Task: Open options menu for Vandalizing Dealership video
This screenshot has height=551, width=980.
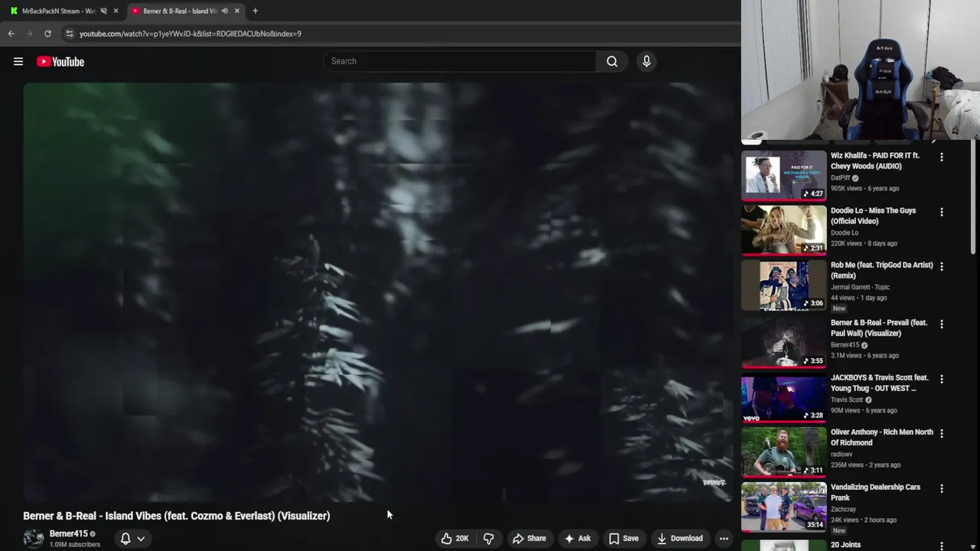Action: tap(942, 488)
